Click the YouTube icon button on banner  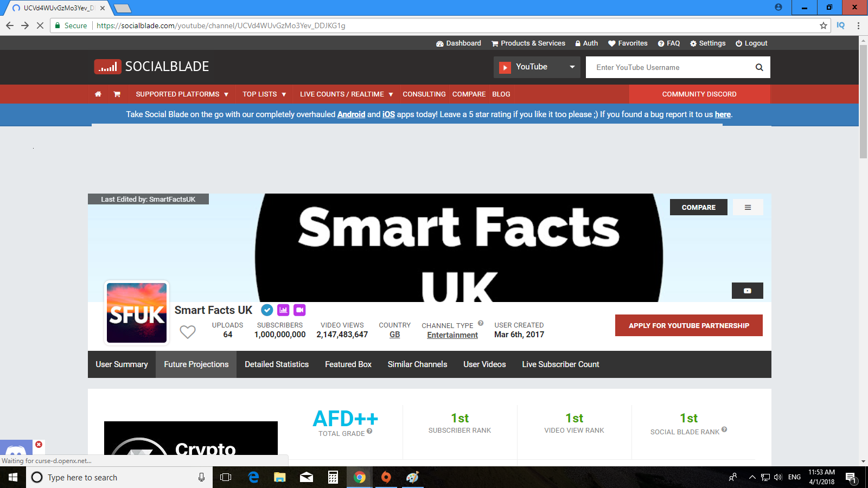click(747, 291)
